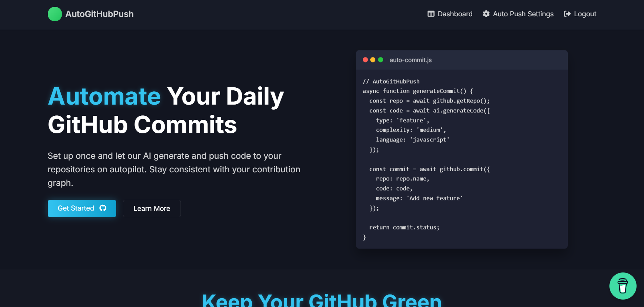Click the Learn More button

click(x=152, y=209)
